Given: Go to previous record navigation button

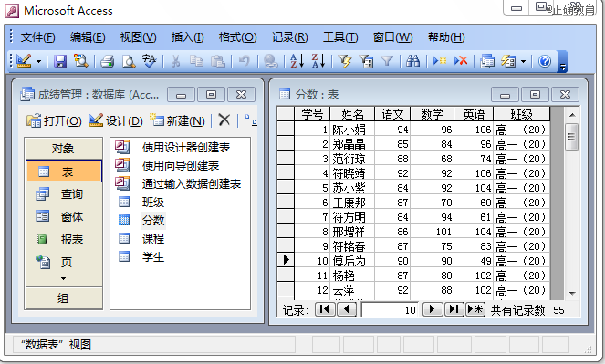Looking at the screenshot, I should [347, 309].
